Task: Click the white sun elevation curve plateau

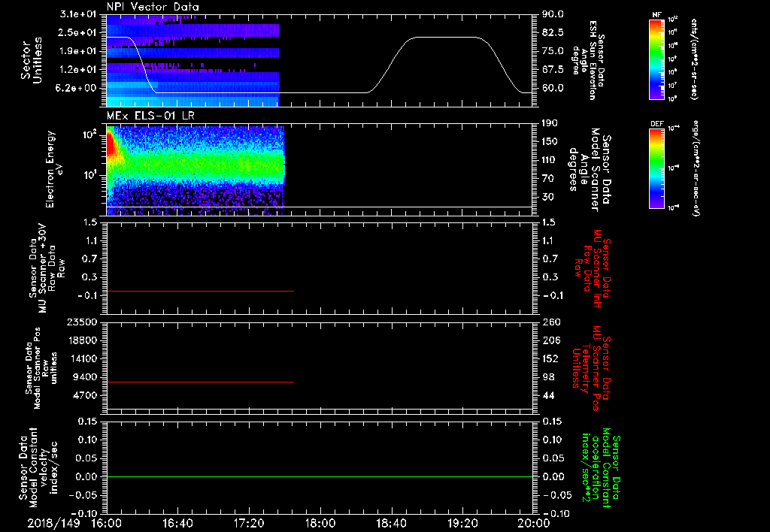Action: pyautogui.click(x=444, y=38)
